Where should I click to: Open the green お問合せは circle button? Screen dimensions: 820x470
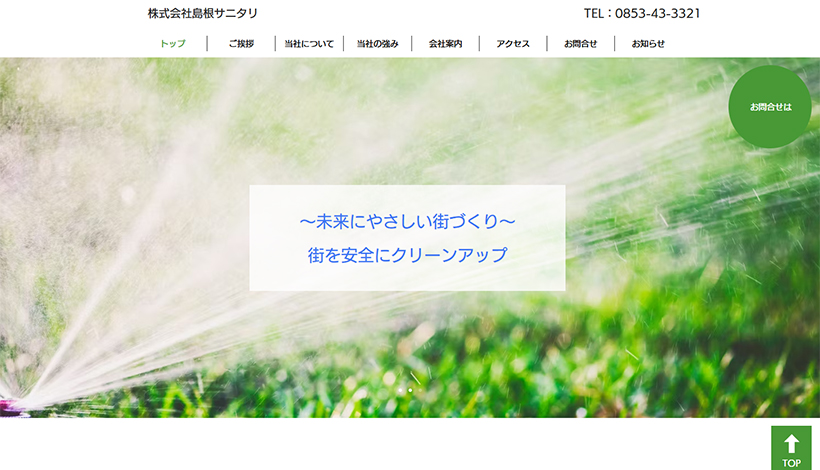(770, 106)
